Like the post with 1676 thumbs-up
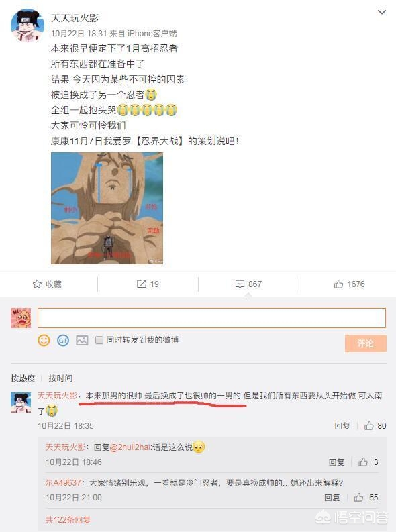Screen dimensions: 396x532 click(338, 284)
